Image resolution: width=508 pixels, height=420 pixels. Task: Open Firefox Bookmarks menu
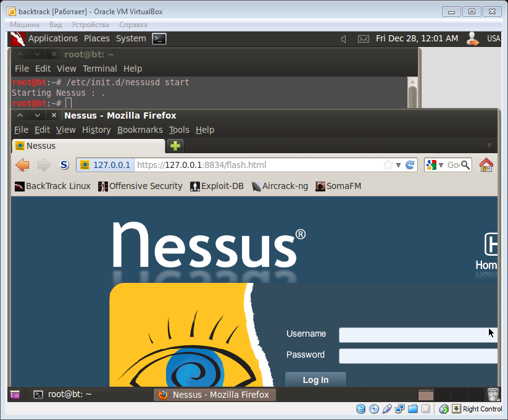(x=140, y=130)
